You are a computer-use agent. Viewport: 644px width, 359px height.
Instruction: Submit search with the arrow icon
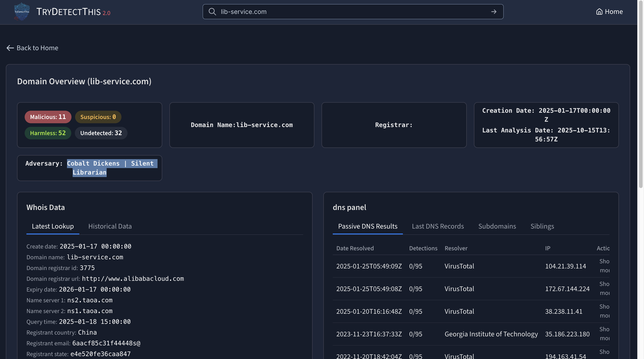494,12
